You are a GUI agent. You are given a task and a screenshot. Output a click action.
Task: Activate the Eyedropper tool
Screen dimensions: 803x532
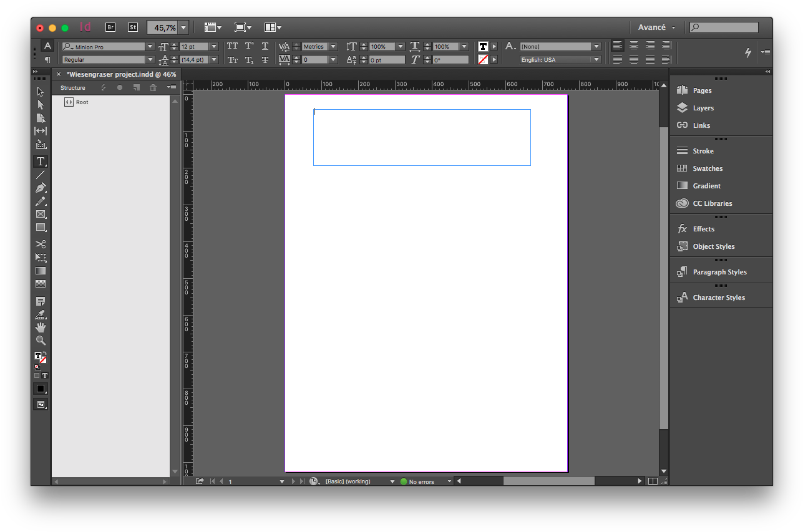click(x=41, y=314)
